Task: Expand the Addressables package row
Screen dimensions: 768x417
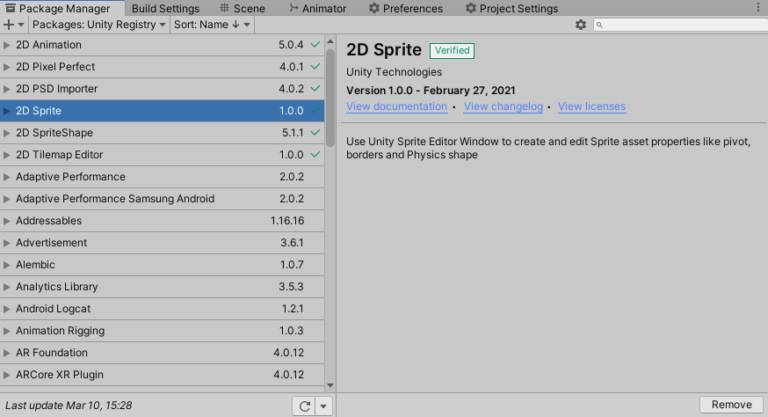Action: point(6,221)
